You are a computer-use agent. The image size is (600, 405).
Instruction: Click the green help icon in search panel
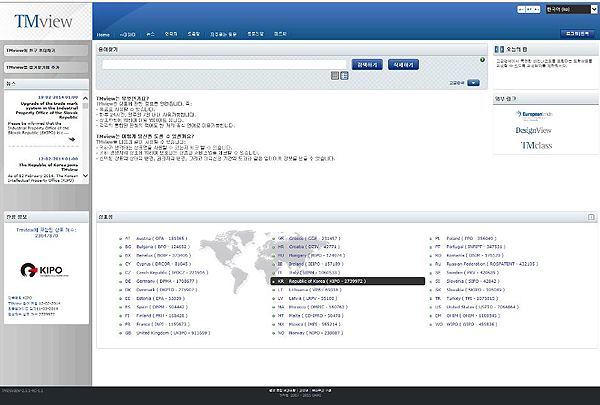point(482,60)
